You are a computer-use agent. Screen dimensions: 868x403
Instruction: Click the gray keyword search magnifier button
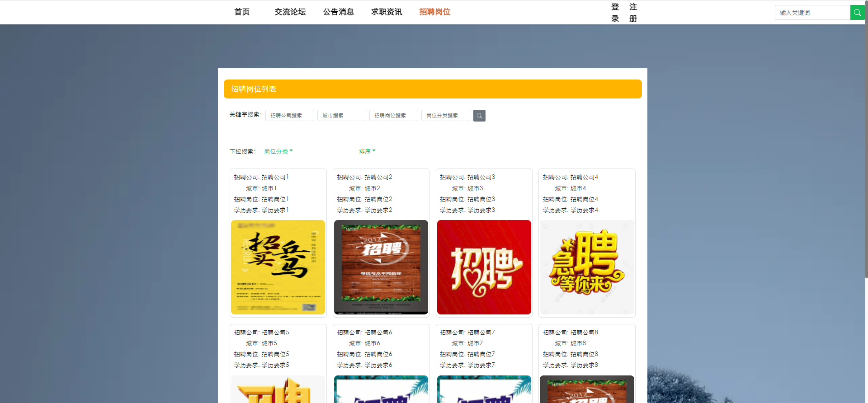coord(479,116)
